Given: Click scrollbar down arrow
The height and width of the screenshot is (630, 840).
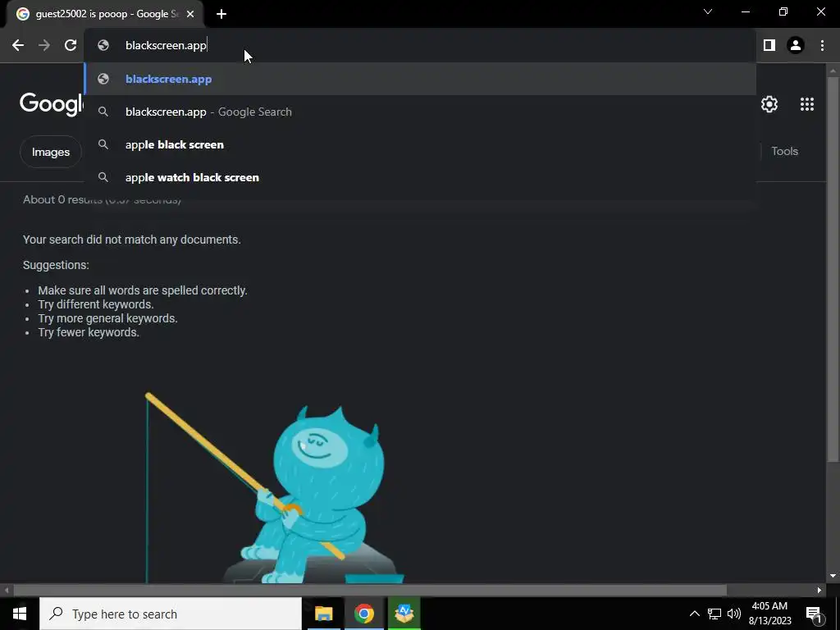Looking at the screenshot, I should [x=833, y=576].
